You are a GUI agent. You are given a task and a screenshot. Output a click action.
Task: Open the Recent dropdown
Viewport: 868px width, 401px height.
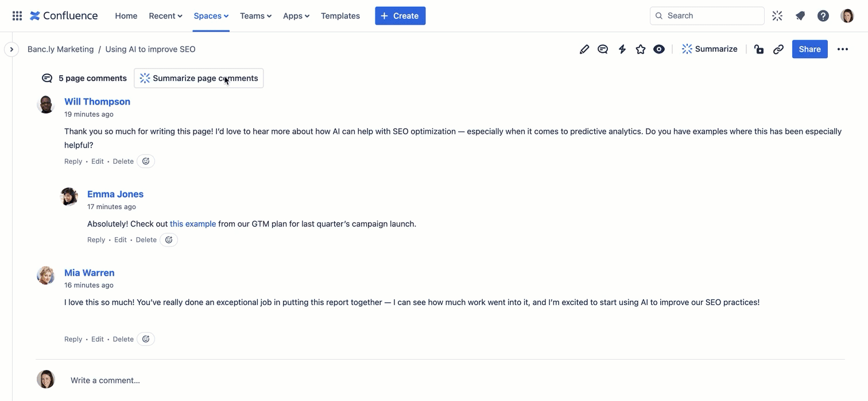coord(165,16)
